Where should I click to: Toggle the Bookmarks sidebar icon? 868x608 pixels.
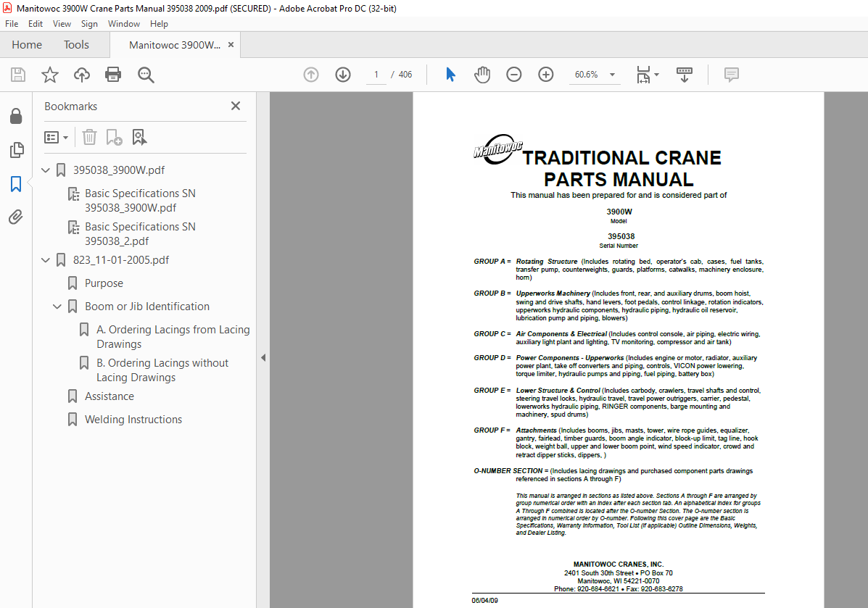point(16,184)
